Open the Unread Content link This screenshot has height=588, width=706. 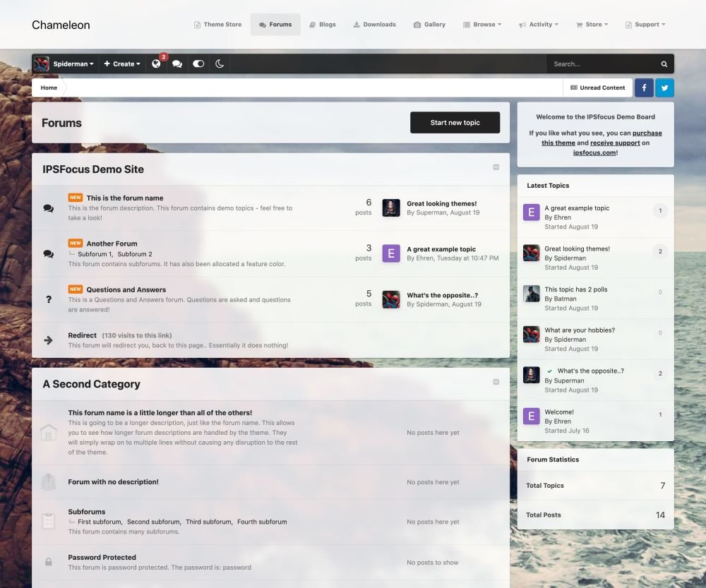tap(597, 88)
